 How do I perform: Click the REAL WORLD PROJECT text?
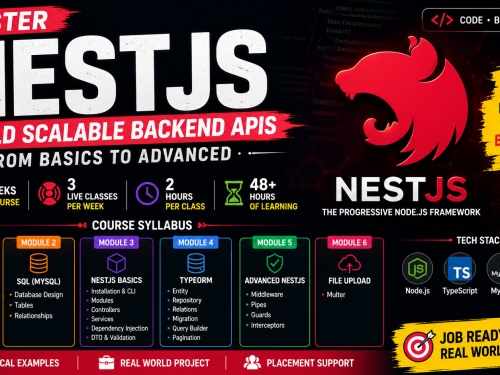(x=165, y=363)
